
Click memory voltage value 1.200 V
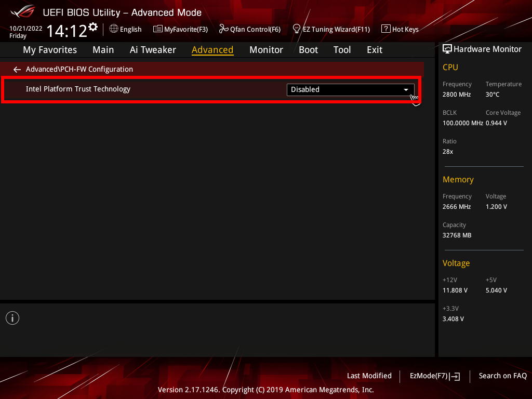click(x=496, y=207)
